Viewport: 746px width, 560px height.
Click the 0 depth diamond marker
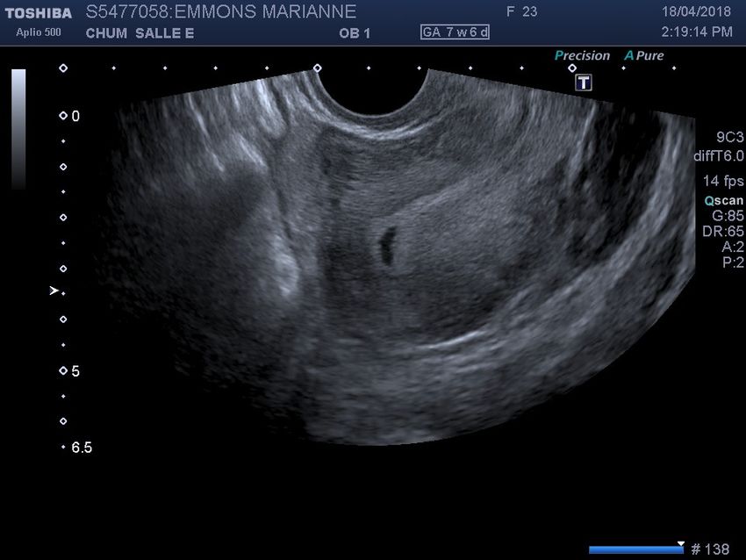click(x=62, y=116)
